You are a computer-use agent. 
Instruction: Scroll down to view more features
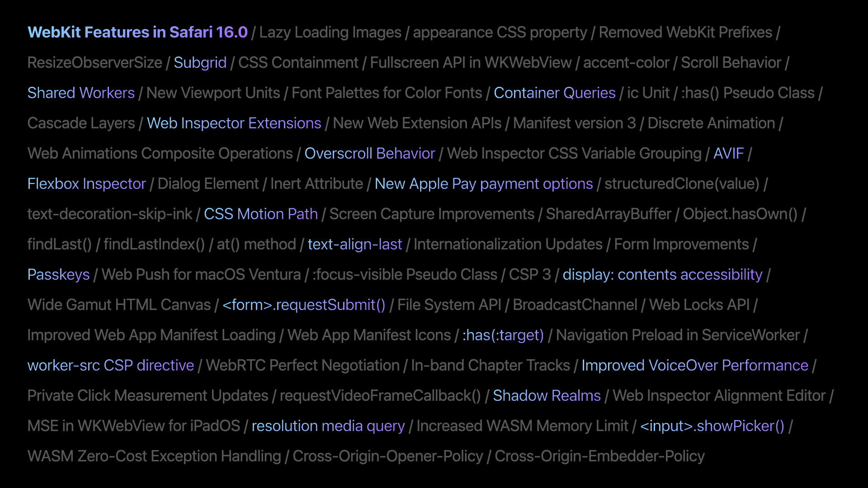tap(434, 471)
